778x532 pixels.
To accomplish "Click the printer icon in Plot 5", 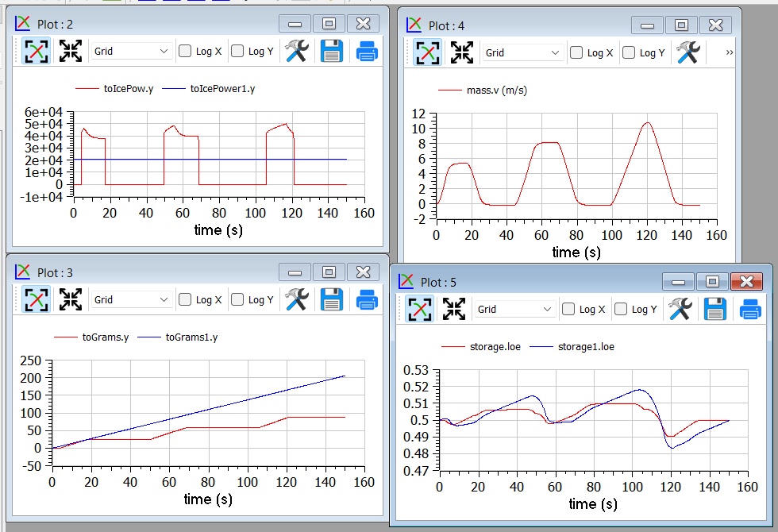I will (750, 309).
